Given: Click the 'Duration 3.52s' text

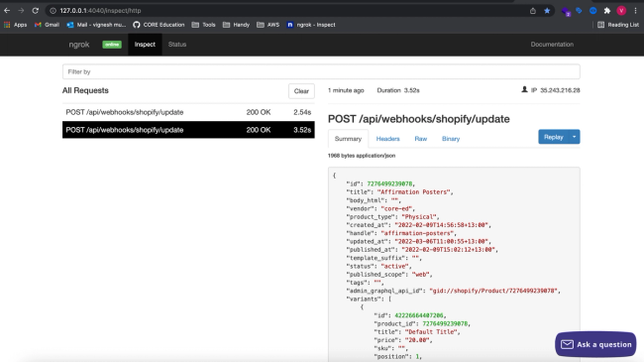Looking at the screenshot, I should click(x=398, y=90).
